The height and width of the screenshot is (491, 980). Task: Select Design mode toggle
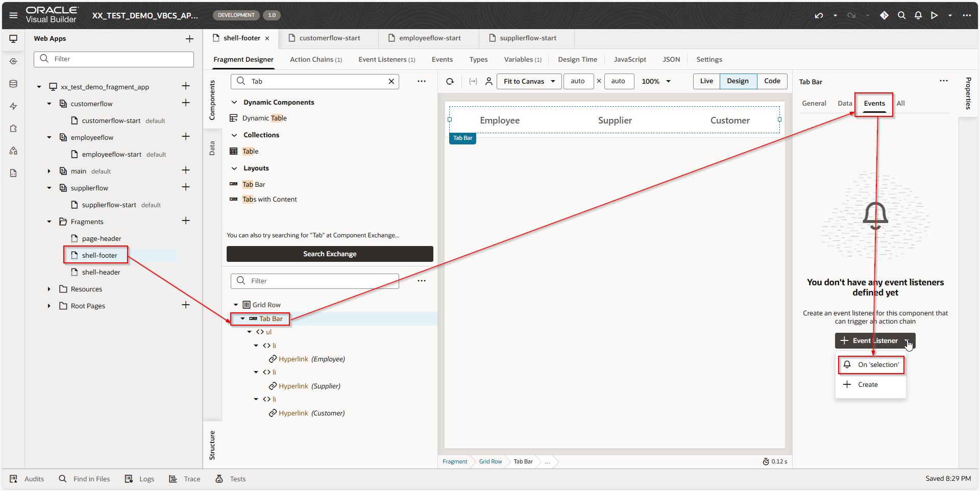pos(738,81)
